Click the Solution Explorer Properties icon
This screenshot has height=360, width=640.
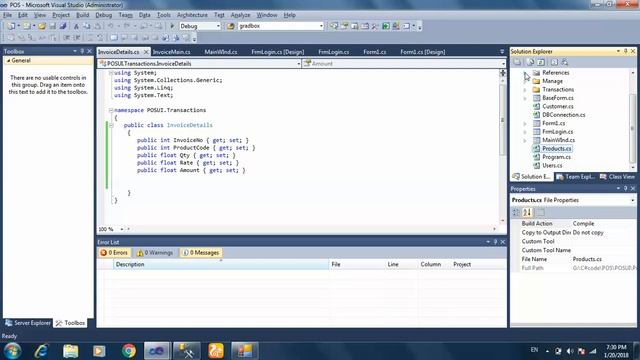pos(517,62)
